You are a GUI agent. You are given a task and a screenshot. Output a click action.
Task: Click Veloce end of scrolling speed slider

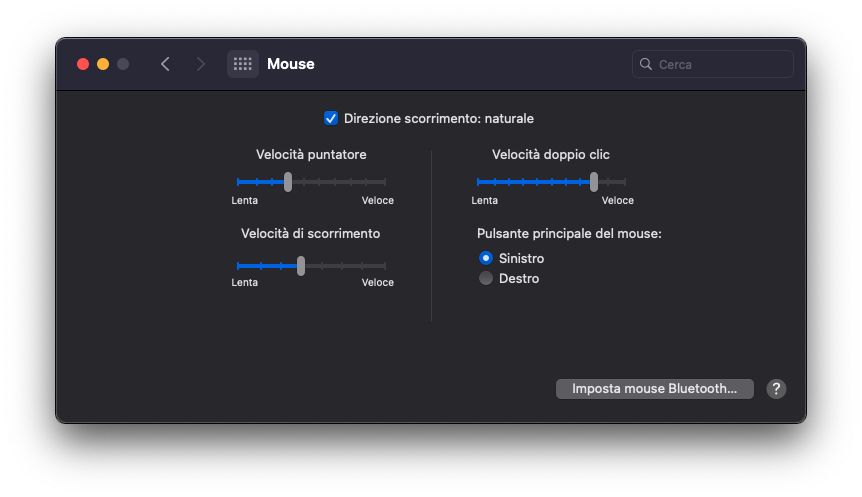(384, 266)
